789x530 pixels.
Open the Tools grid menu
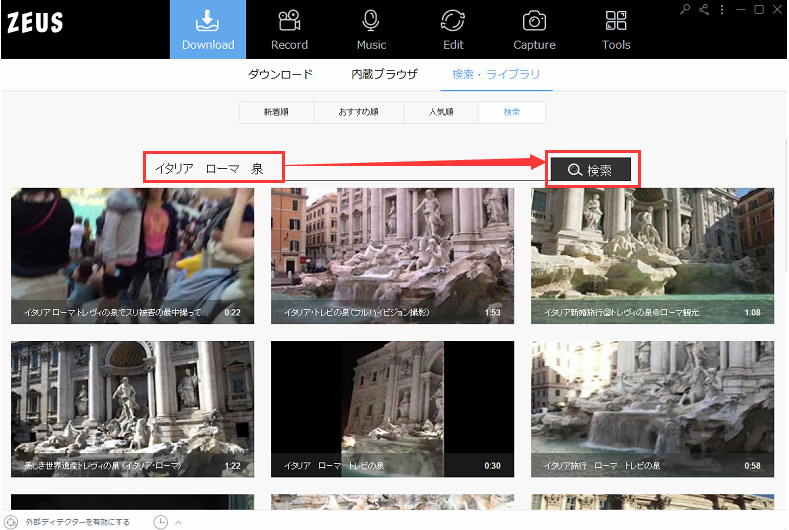616,30
